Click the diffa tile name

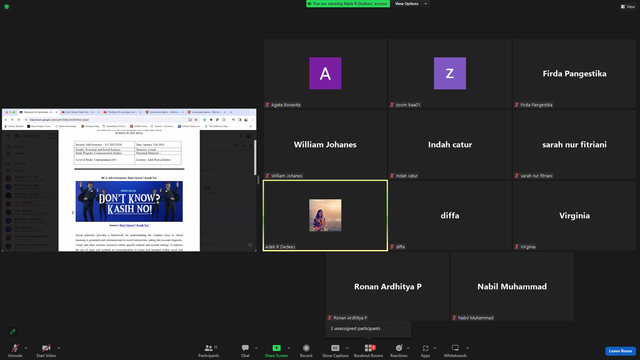[450, 216]
